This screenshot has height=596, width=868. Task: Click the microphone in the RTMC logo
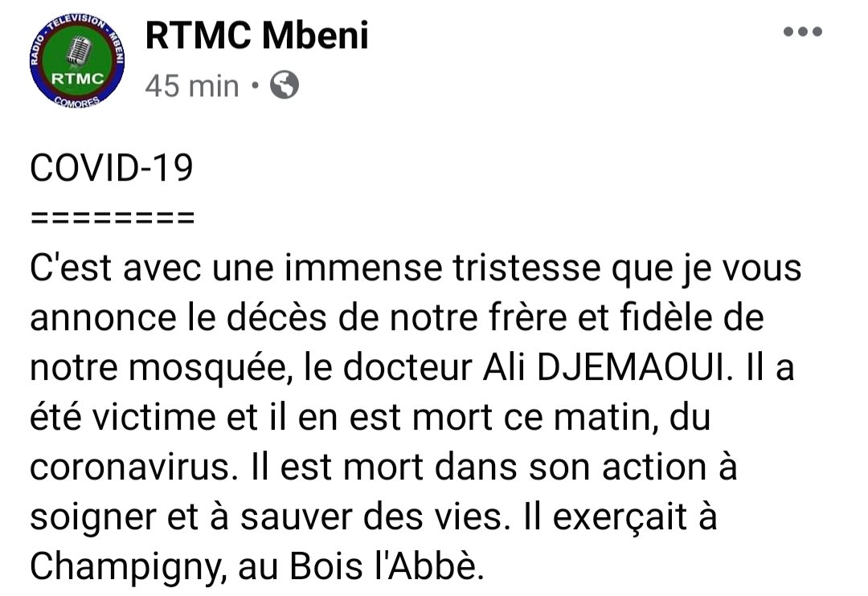pyautogui.click(x=76, y=51)
